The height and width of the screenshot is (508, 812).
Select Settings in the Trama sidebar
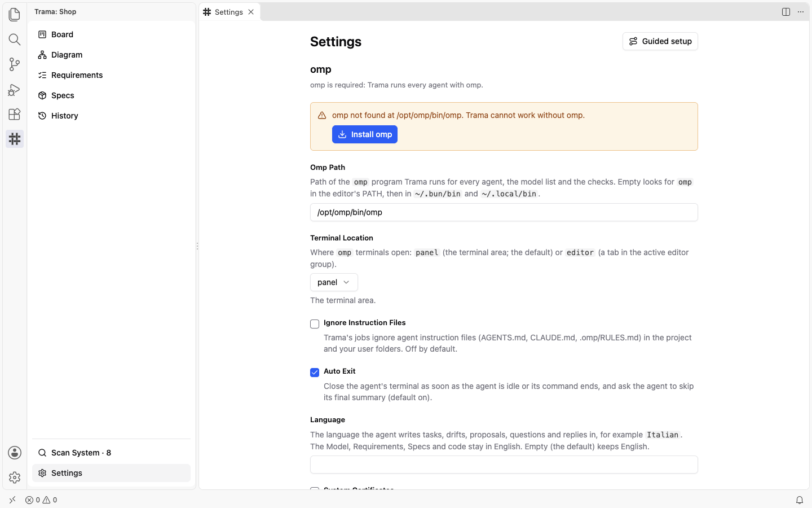pyautogui.click(x=111, y=473)
